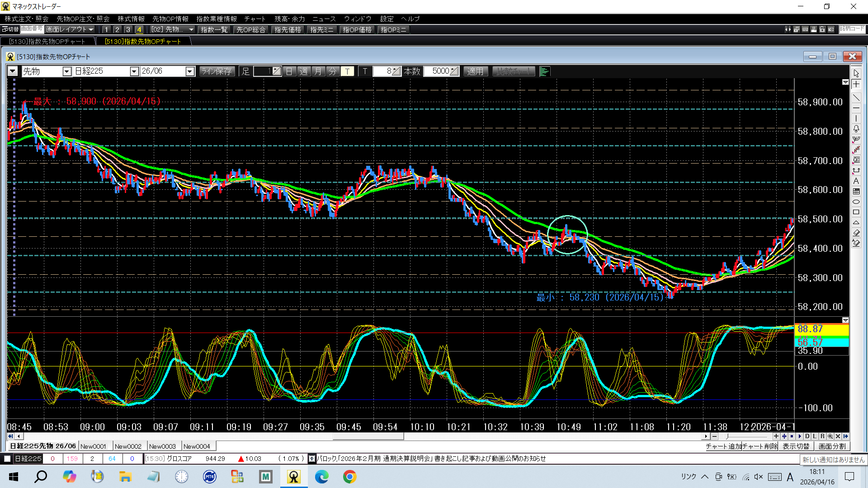Open the チャート menu
The width and height of the screenshot is (868, 488).
pyautogui.click(x=255, y=19)
